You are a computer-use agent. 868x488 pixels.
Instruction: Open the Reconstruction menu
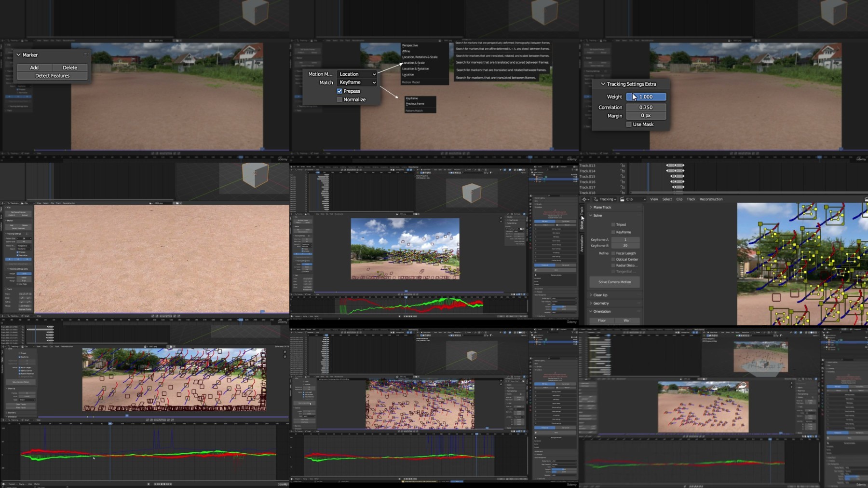point(711,199)
